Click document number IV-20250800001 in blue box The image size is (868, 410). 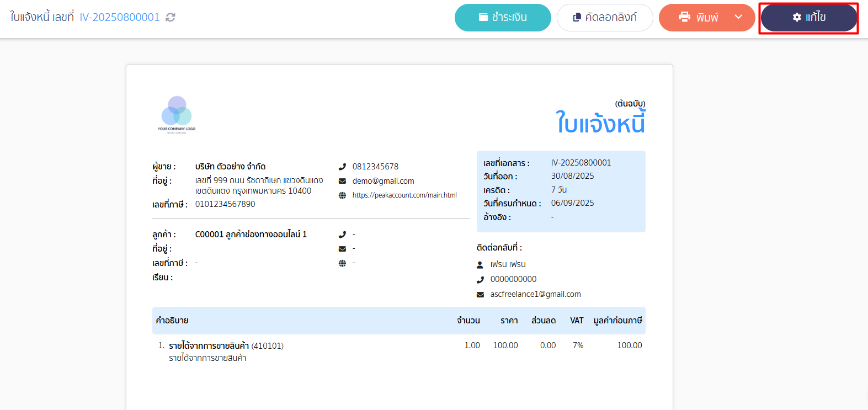tap(581, 163)
